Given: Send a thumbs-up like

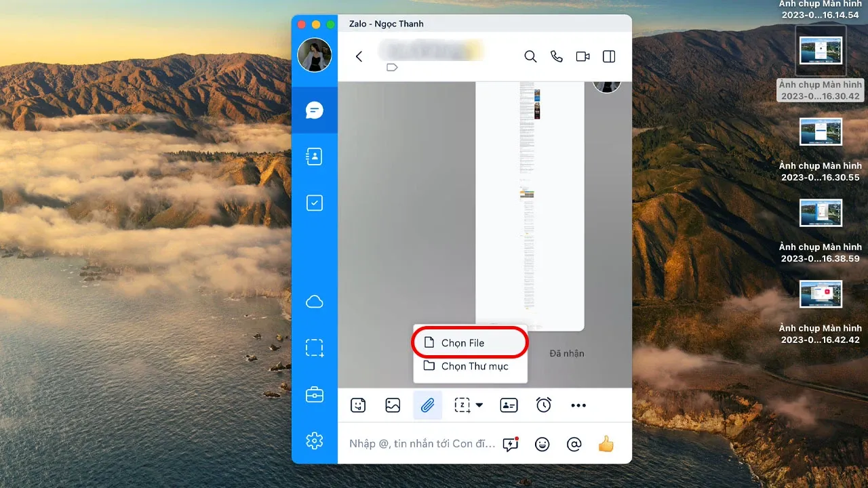Looking at the screenshot, I should (606, 444).
